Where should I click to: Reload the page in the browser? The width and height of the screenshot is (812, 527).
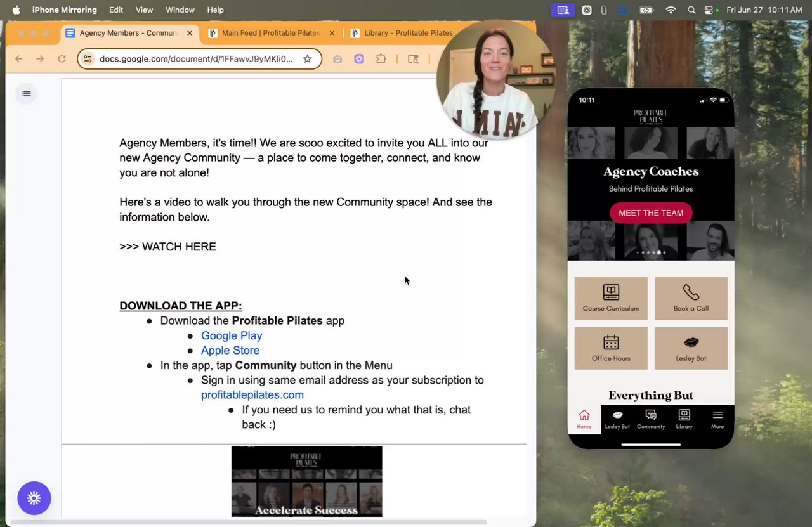tap(62, 59)
